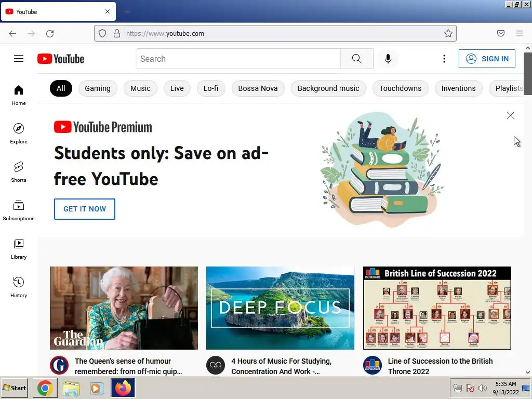Save page to Pocket

point(501,33)
